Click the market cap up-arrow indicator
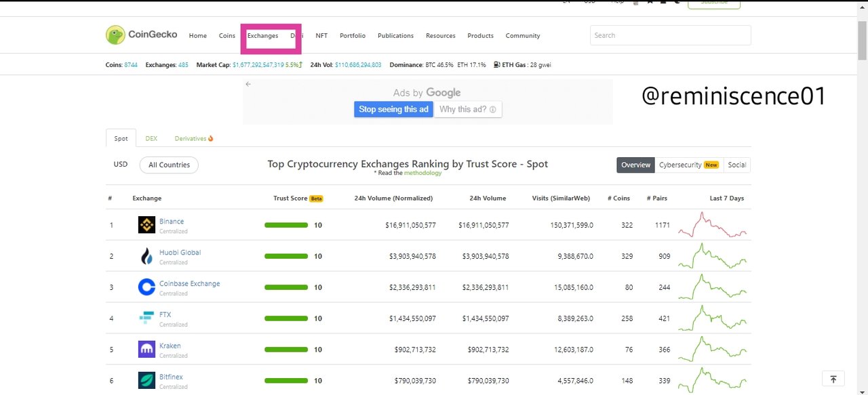The width and height of the screenshot is (868, 395). click(x=300, y=65)
